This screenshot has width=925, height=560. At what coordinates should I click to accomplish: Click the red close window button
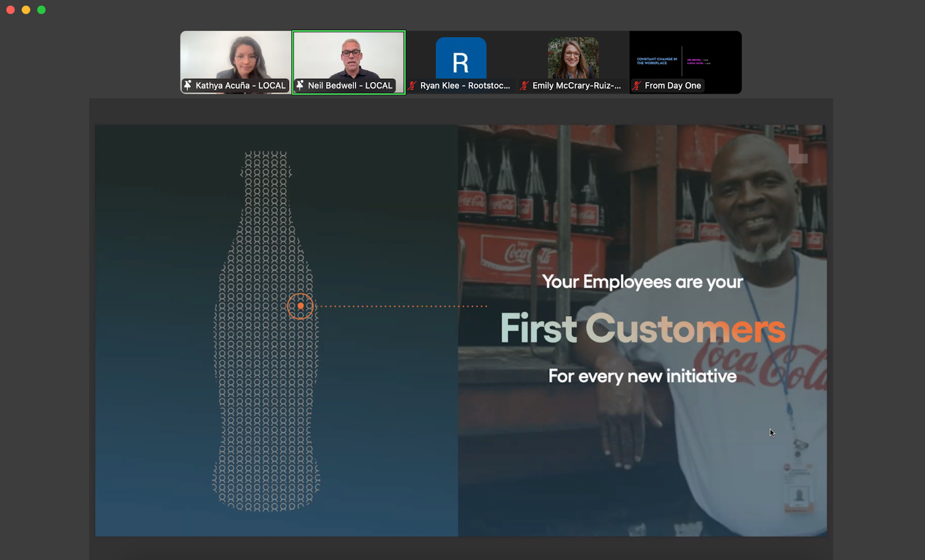click(10, 10)
